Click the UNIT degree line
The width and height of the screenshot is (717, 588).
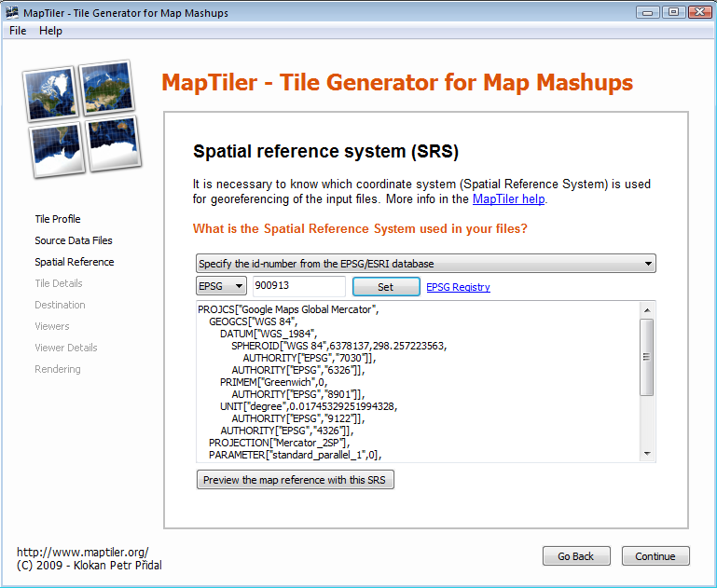(x=309, y=406)
